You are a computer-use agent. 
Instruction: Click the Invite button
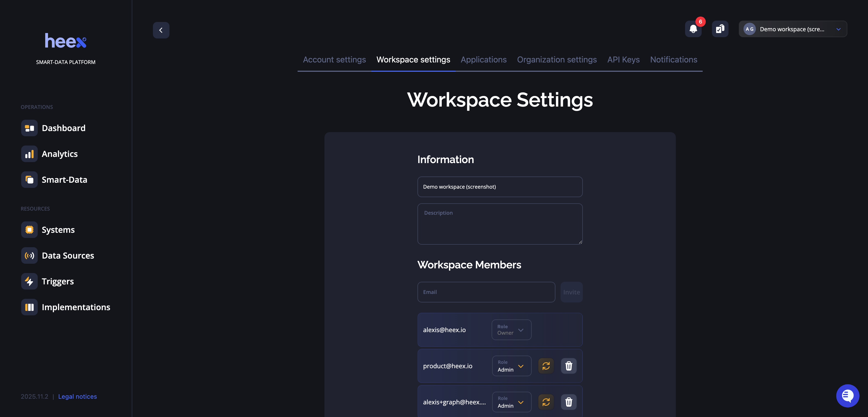[x=571, y=292]
